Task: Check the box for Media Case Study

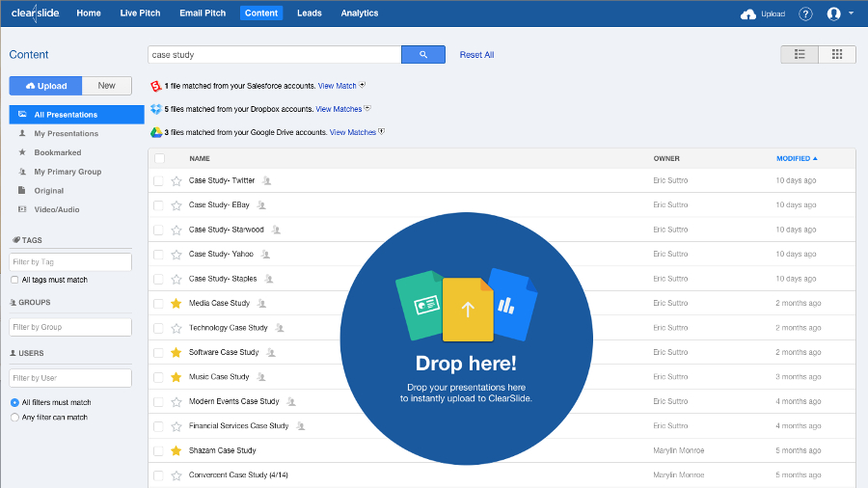Action: pos(158,303)
